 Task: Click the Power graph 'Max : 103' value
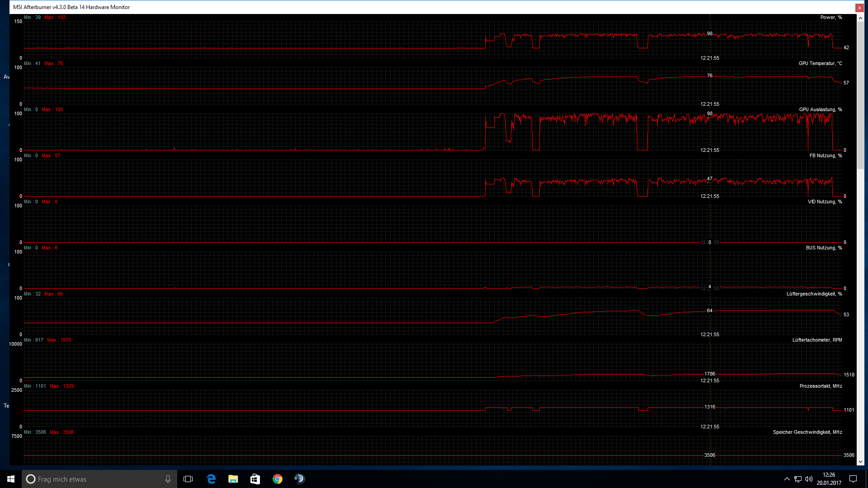(x=55, y=17)
